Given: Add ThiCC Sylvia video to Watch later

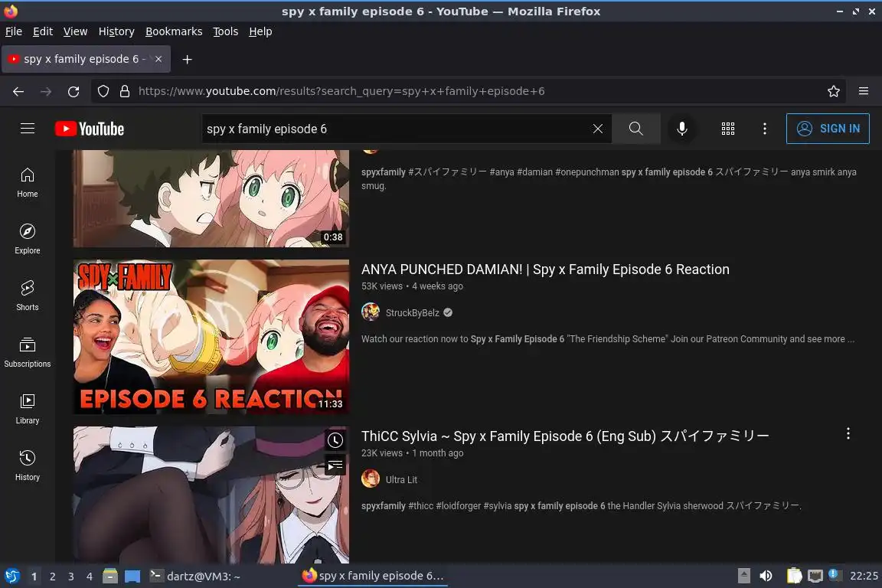Looking at the screenshot, I should pos(335,440).
